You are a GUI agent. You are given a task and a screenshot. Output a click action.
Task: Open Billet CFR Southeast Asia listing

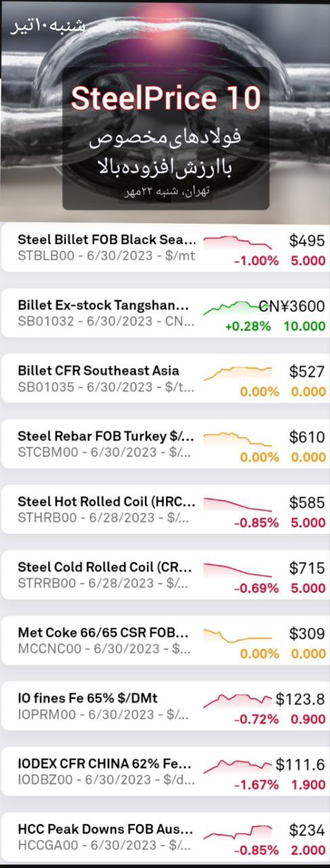165,379
